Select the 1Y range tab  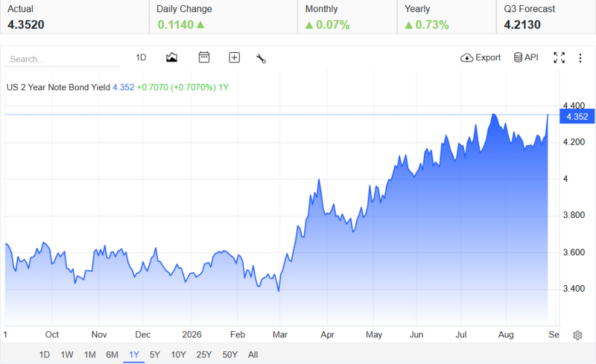(134, 355)
